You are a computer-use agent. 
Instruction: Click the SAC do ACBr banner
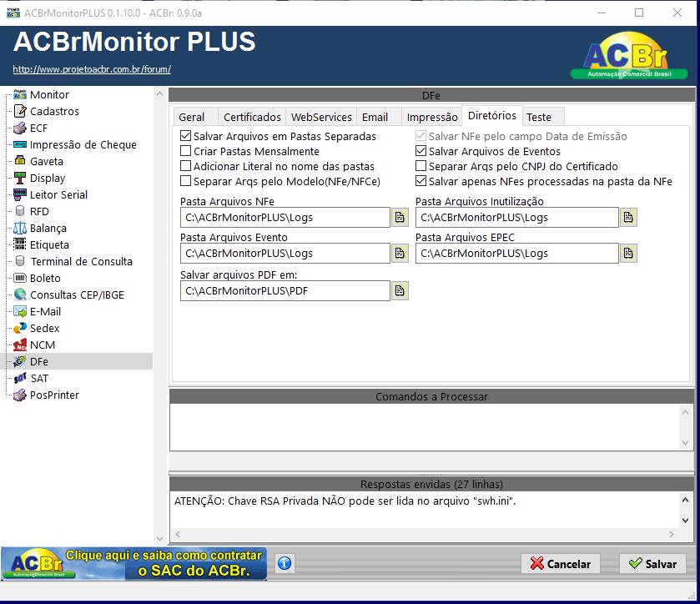tap(134, 563)
